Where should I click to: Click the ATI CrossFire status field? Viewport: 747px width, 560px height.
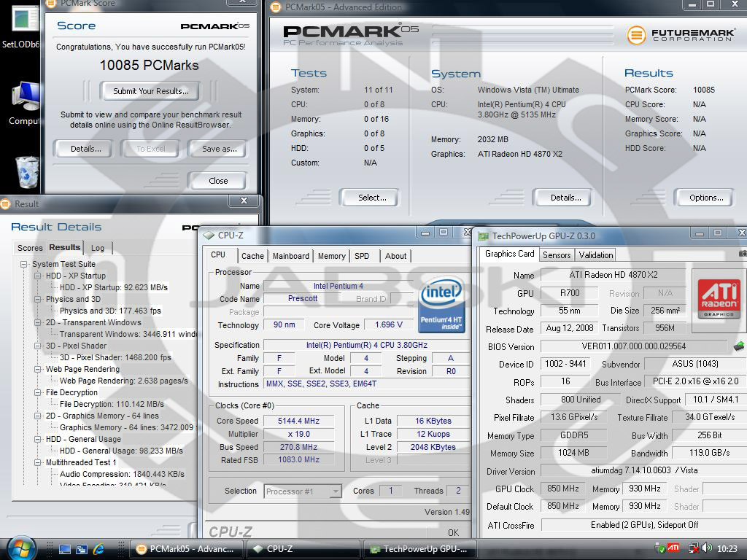tap(644, 525)
